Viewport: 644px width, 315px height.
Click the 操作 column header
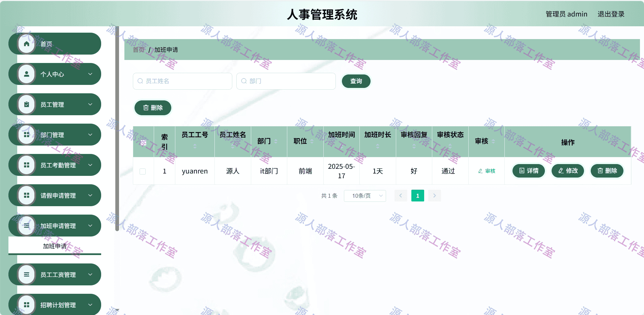click(x=568, y=142)
